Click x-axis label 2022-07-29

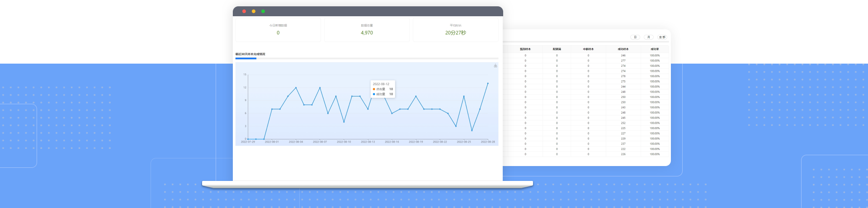tap(248, 142)
